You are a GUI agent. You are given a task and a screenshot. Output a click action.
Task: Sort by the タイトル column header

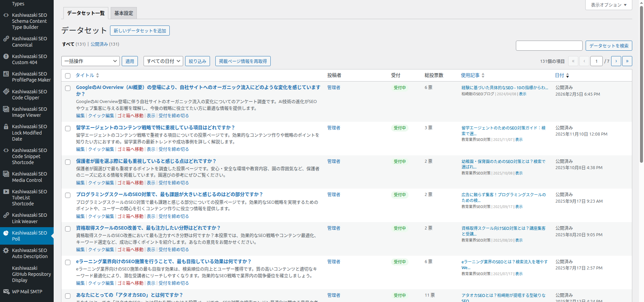pos(87,75)
